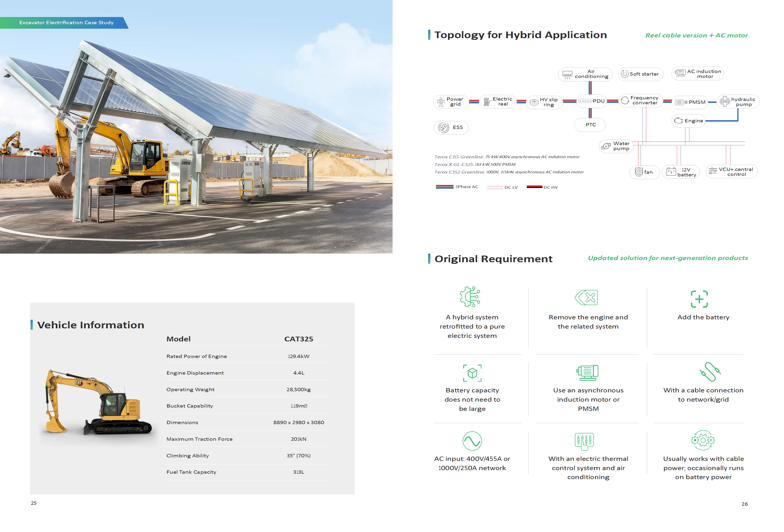The width and height of the screenshot is (784, 532).
Task: Select the hydraulic pump icon
Action: pyautogui.click(x=725, y=101)
